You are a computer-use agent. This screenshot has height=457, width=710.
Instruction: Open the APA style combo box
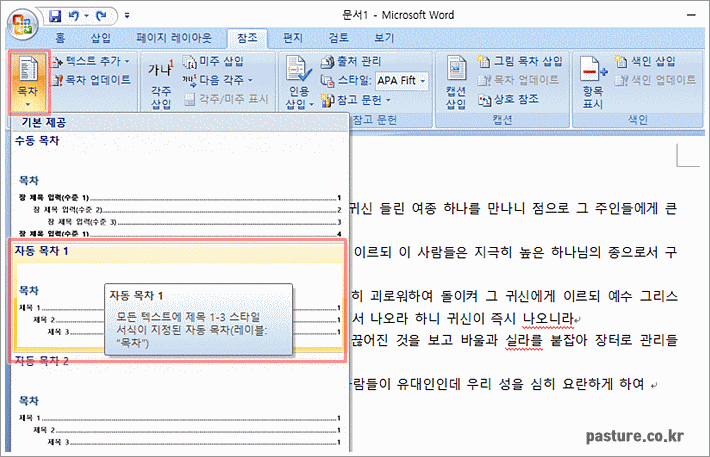coord(402,80)
